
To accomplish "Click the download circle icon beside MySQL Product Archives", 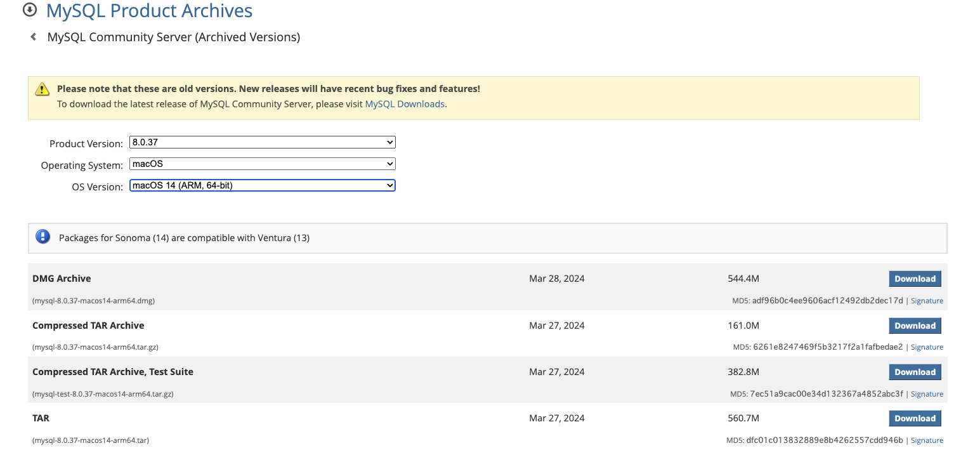I will pyautogui.click(x=29, y=10).
